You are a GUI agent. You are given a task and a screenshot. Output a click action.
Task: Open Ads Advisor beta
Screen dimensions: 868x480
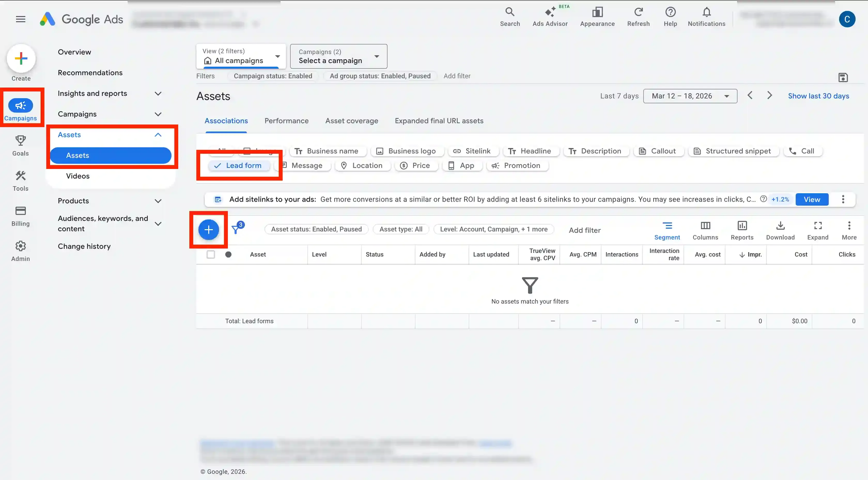(x=550, y=17)
